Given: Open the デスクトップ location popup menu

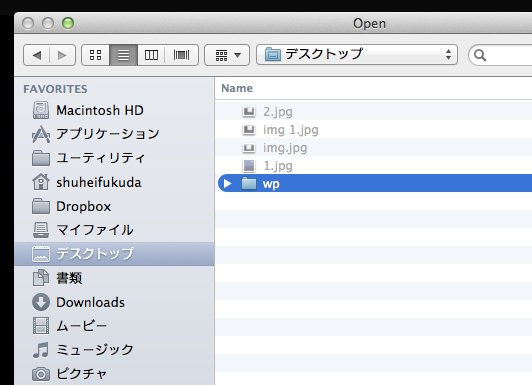Looking at the screenshot, I should [x=357, y=55].
